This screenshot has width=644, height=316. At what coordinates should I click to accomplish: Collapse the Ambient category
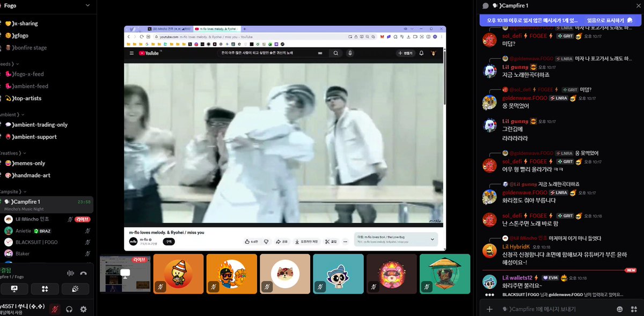13,114
